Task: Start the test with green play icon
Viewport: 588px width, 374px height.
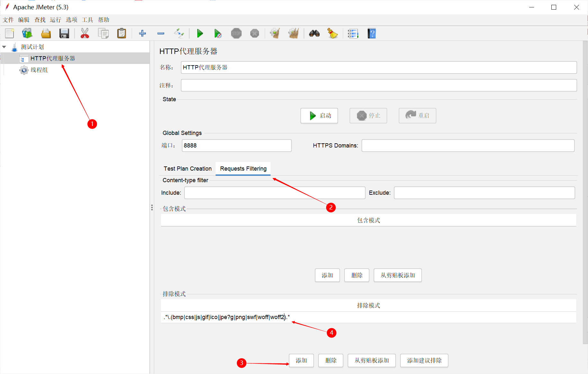Action: [200, 33]
